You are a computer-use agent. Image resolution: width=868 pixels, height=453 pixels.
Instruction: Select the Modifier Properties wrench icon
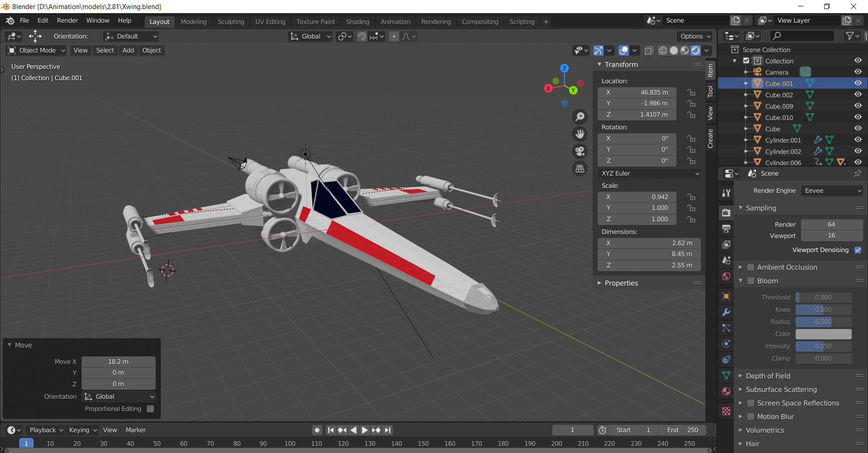coord(726,312)
